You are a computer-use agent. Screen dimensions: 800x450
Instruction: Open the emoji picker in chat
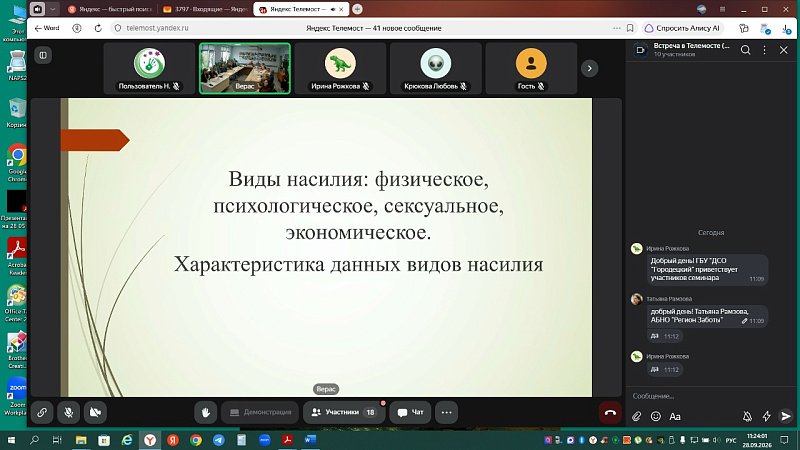pos(656,416)
